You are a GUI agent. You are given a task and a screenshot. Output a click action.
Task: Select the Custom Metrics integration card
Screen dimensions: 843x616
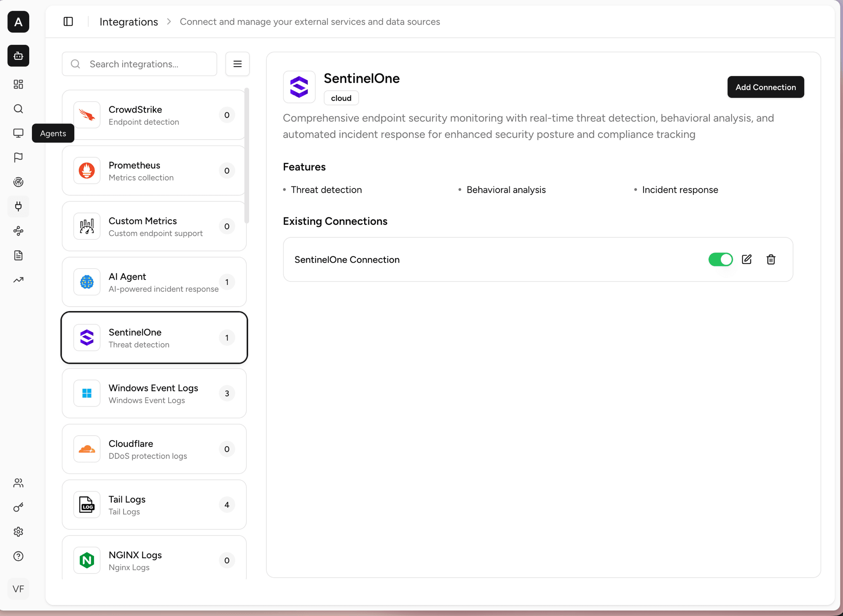(154, 226)
